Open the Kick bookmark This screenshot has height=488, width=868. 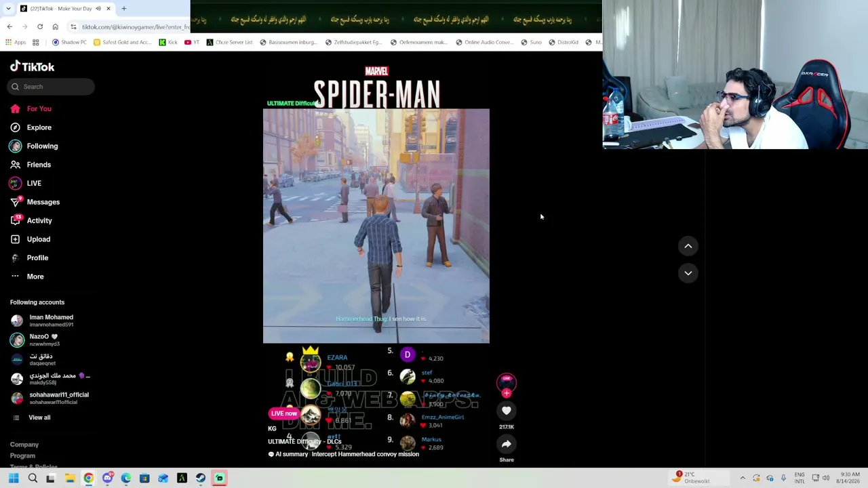pyautogui.click(x=168, y=42)
